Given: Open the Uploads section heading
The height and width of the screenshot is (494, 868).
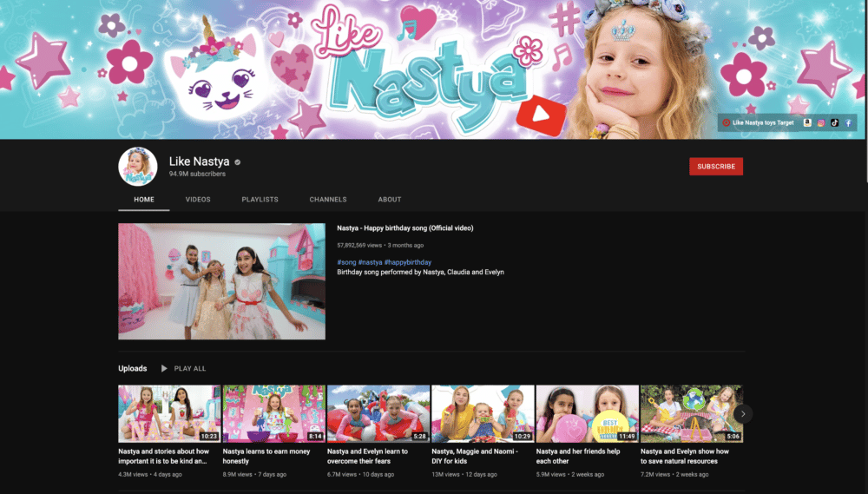Looking at the screenshot, I should [132, 368].
